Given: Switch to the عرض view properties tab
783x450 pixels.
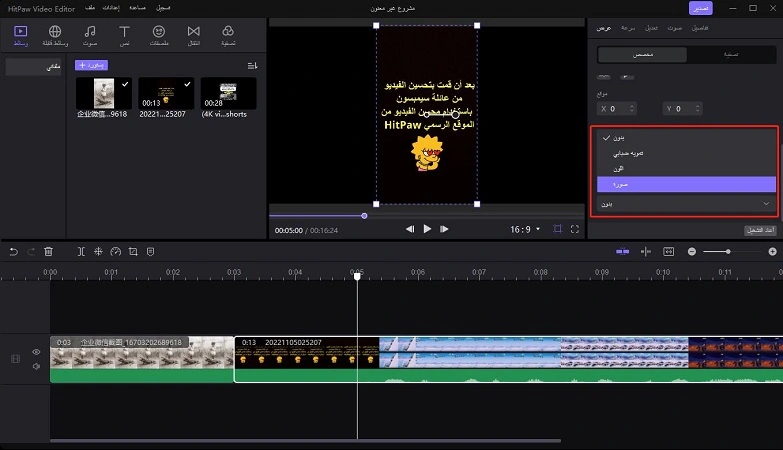Looking at the screenshot, I should coord(604,28).
